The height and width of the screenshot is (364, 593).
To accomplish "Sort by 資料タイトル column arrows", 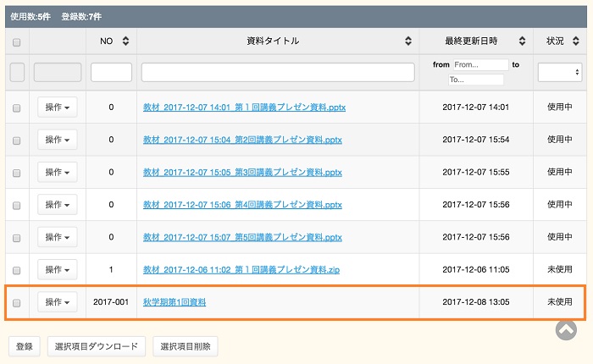I will pyautogui.click(x=409, y=41).
